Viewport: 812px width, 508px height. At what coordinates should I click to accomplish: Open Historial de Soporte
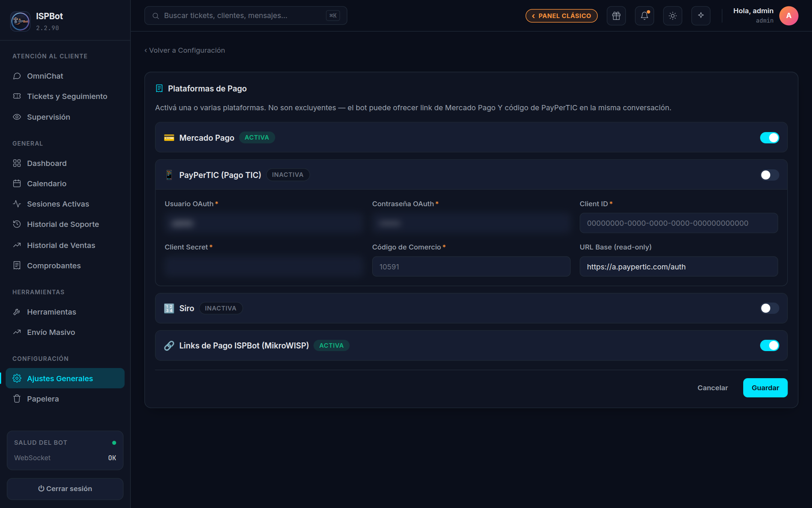(x=65, y=224)
